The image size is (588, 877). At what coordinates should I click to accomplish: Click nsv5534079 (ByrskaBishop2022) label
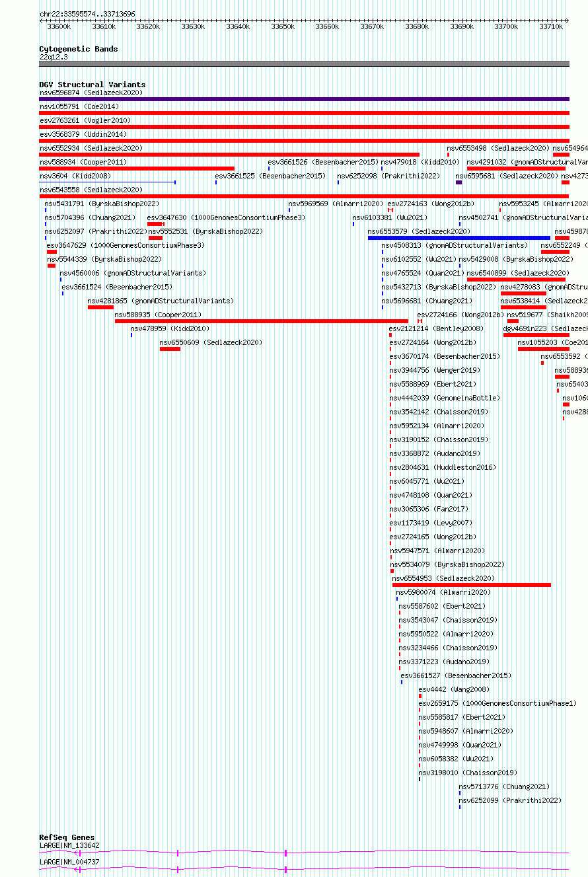(x=447, y=564)
